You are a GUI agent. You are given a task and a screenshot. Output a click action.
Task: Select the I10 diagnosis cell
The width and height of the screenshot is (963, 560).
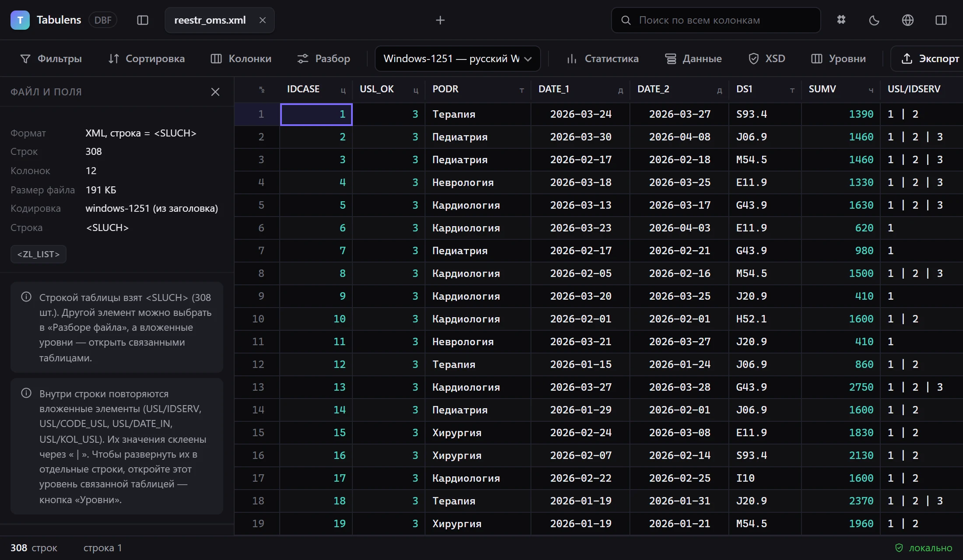(765, 478)
